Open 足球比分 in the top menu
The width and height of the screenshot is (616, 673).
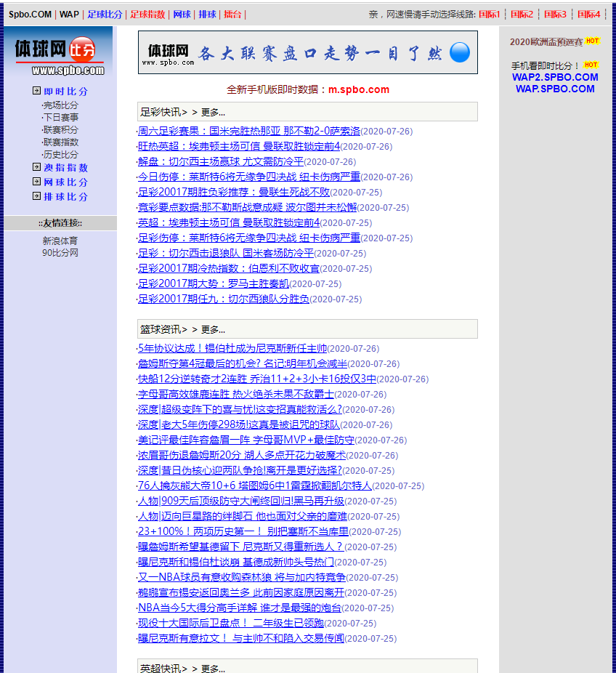[x=105, y=15]
